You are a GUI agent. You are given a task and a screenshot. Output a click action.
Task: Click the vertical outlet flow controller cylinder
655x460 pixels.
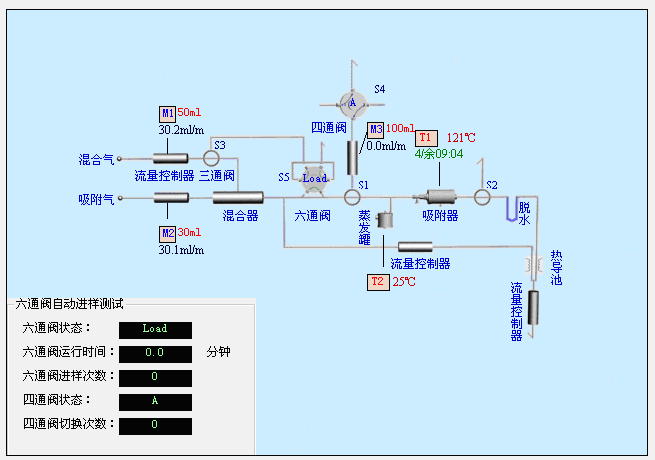[533, 308]
